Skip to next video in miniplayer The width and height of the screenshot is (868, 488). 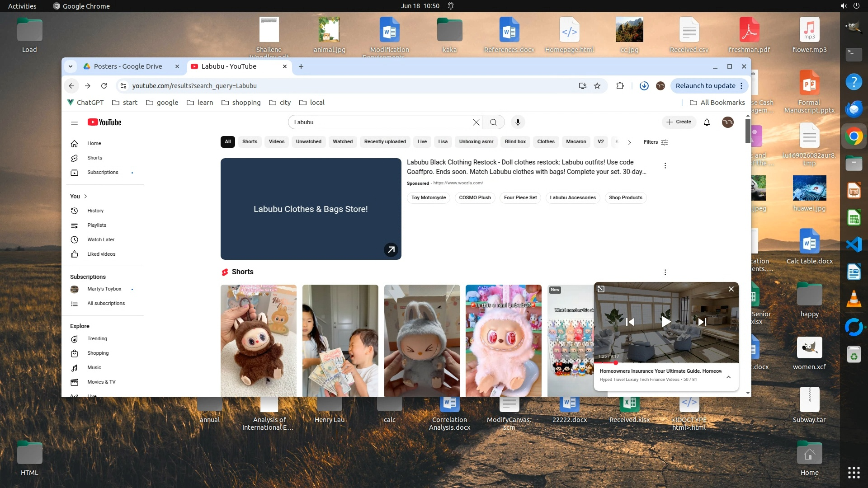(702, 322)
